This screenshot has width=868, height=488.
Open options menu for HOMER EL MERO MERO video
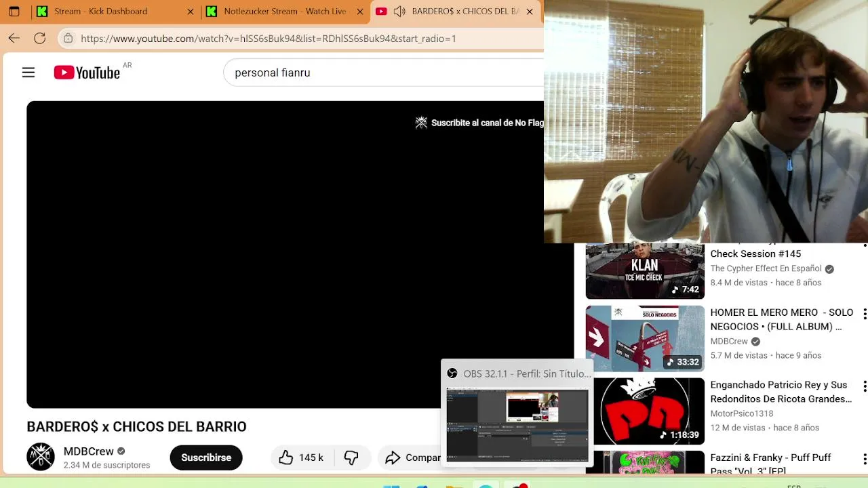point(864,314)
